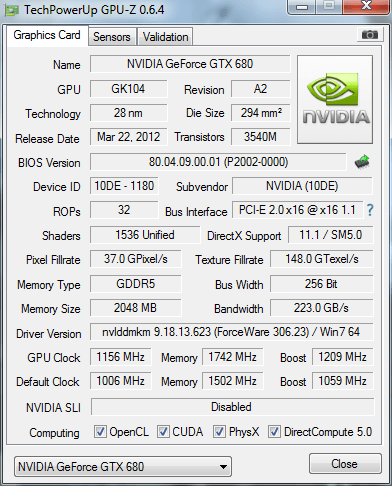Click the Device ID field 10DE - 1180
Screen dimensions: 392x486
tap(124, 186)
